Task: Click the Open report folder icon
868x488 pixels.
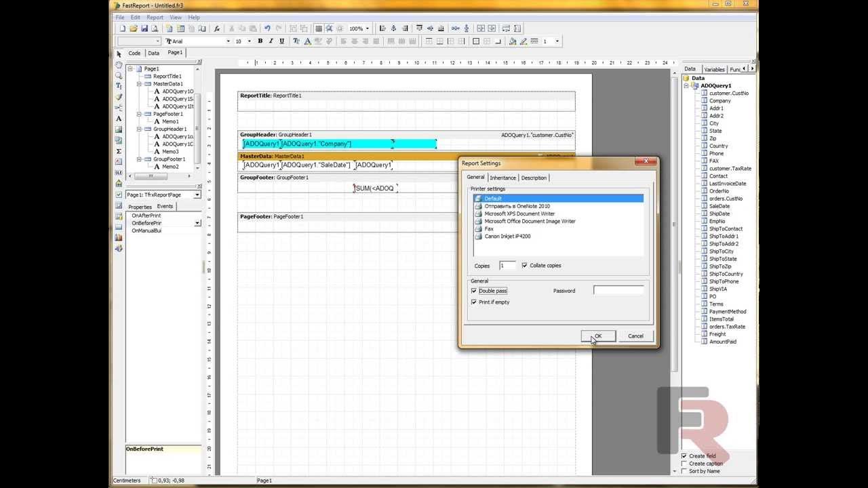Action: (x=134, y=28)
